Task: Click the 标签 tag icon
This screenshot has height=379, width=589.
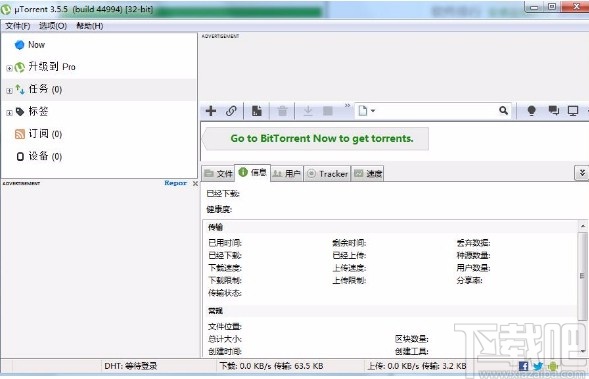Action: pos(20,112)
